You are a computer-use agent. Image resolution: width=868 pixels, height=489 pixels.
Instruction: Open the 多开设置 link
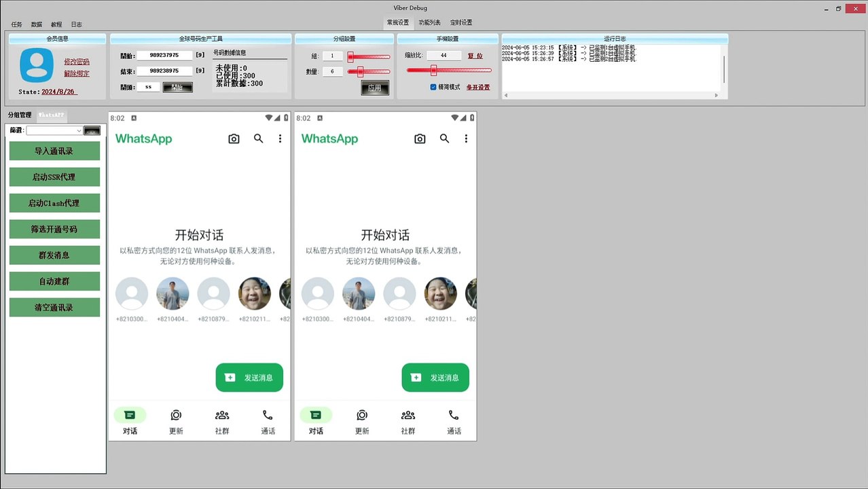tap(478, 87)
